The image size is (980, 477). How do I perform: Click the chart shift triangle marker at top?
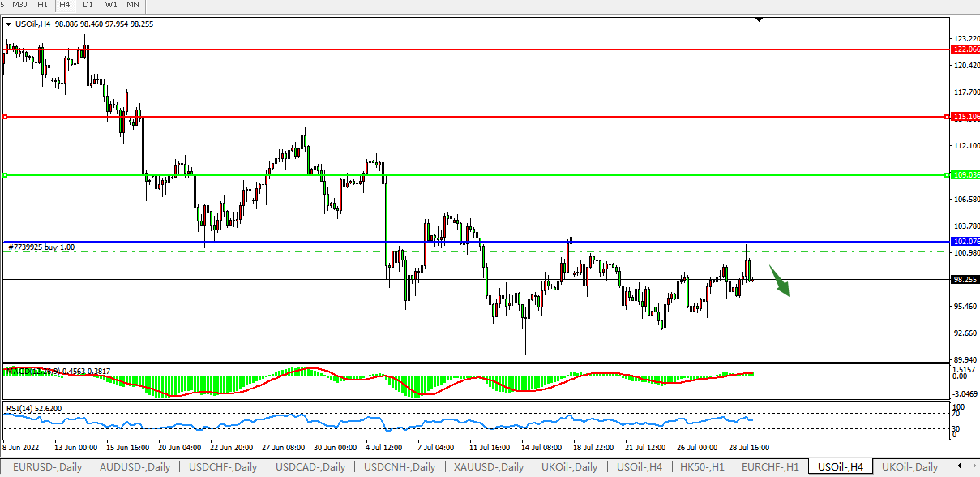click(759, 19)
